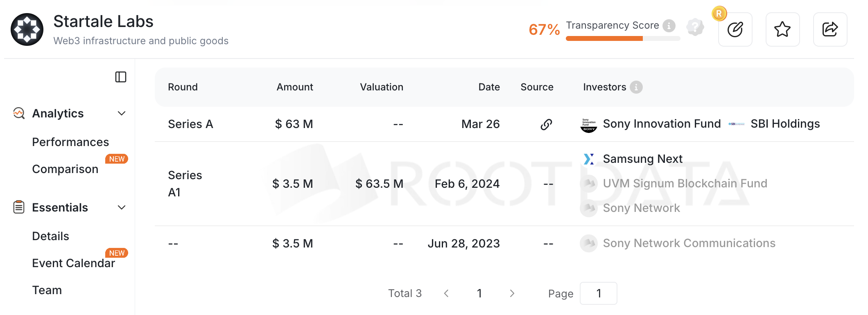Toggle the sidebar collapse panel icon

click(121, 77)
